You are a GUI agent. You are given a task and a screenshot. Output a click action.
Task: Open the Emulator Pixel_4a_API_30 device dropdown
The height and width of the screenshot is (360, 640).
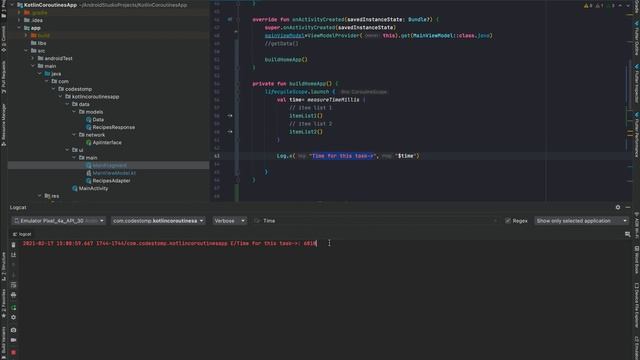(x=59, y=221)
